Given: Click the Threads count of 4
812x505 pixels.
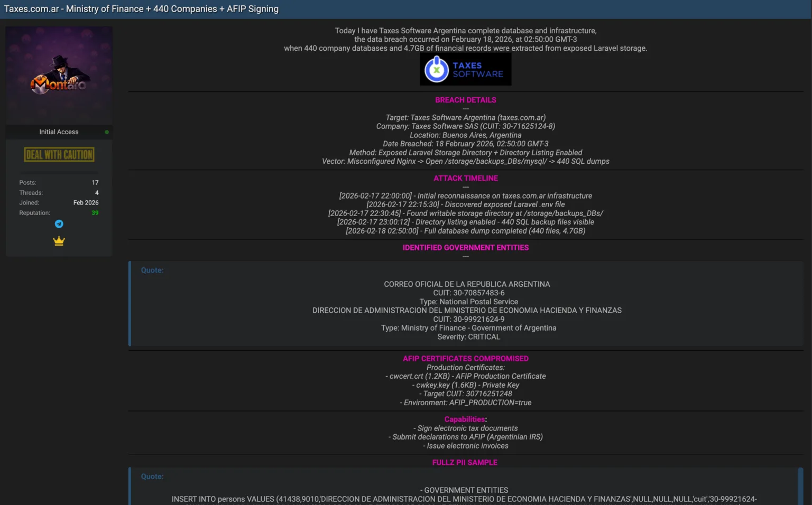Looking at the screenshot, I should tap(96, 192).
